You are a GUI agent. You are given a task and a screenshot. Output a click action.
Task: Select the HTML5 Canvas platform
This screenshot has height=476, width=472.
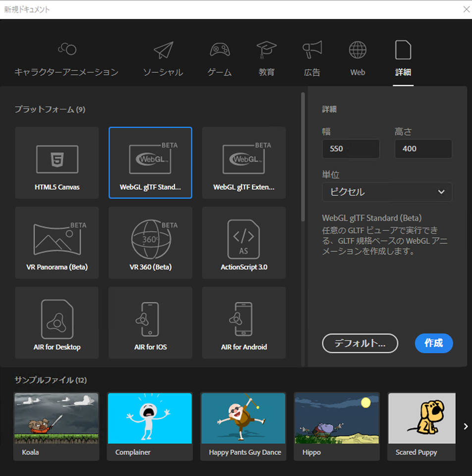tap(56, 162)
